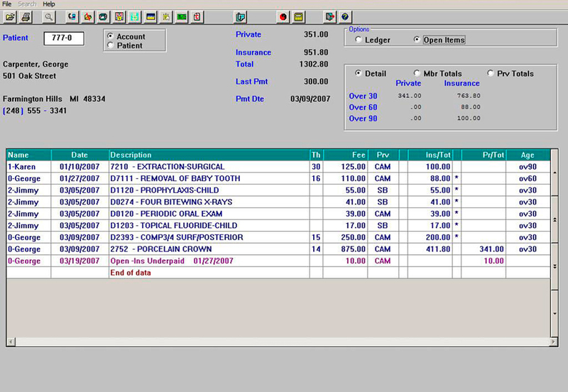This screenshot has height=392, width=568.
Task: Click the red circle toolbar icon
Action: click(283, 17)
